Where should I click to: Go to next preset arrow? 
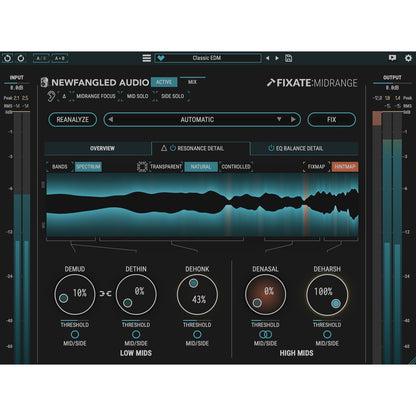click(x=277, y=58)
